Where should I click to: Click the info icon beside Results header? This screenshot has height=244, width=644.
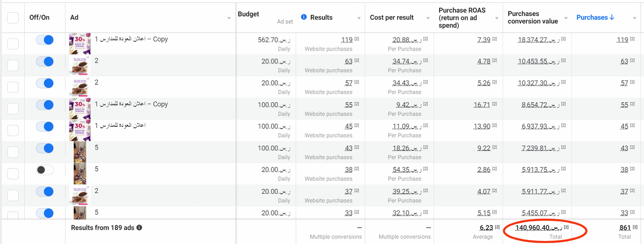(304, 17)
